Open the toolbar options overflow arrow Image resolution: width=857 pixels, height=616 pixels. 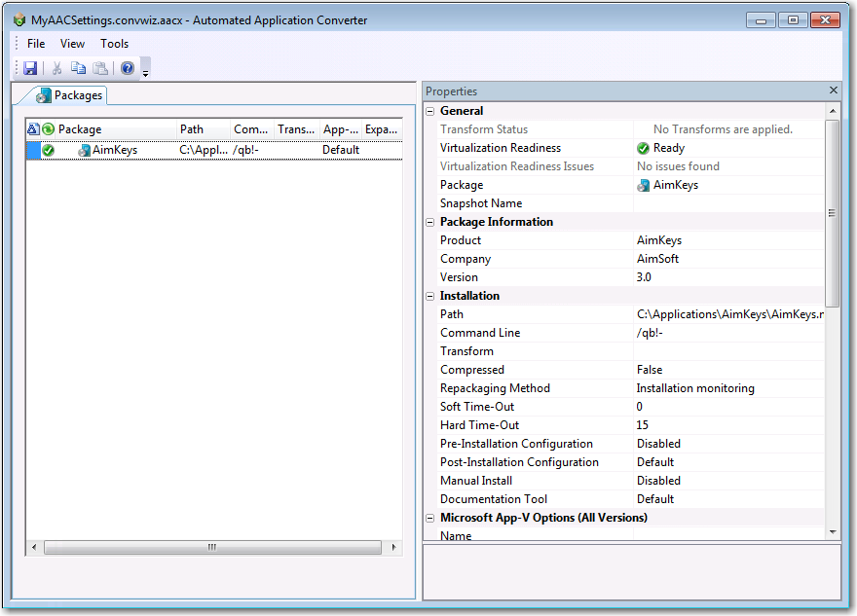(x=145, y=71)
